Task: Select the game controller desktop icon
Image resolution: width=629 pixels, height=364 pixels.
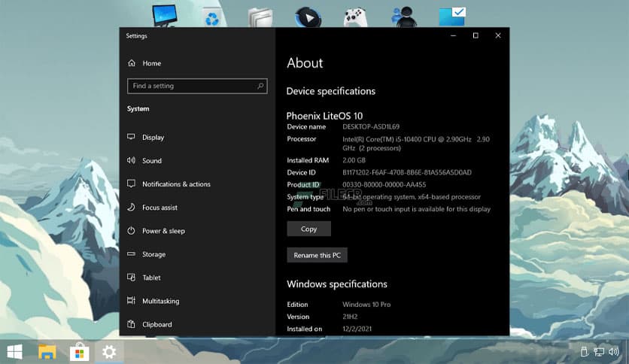Action: click(x=356, y=17)
